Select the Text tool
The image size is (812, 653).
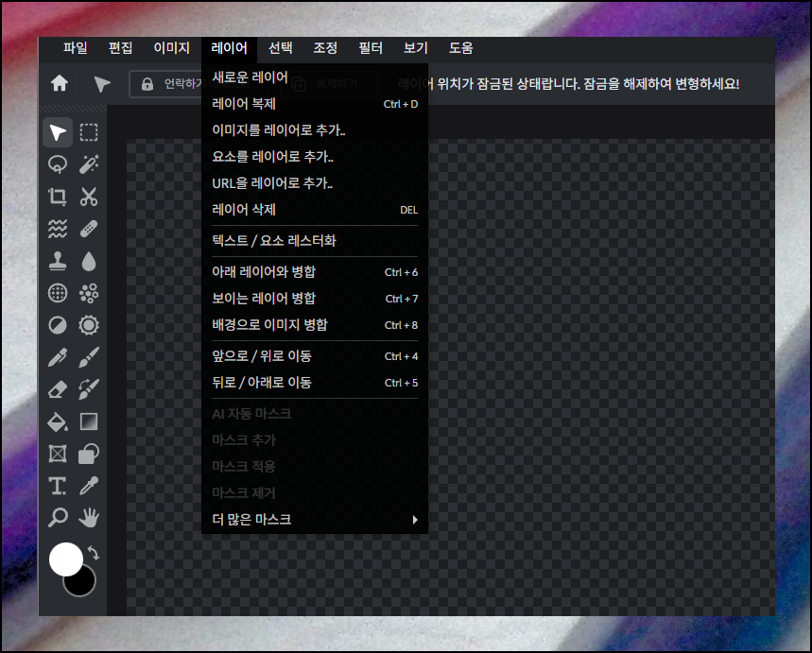pos(58,487)
